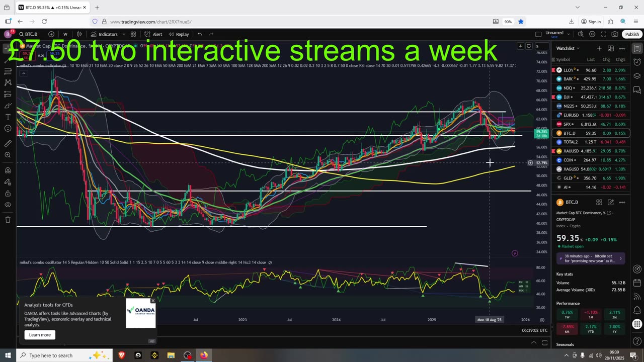This screenshot has height=362, width=644.
Task: Select the zoom in magnifier tool
Action: 8,155
